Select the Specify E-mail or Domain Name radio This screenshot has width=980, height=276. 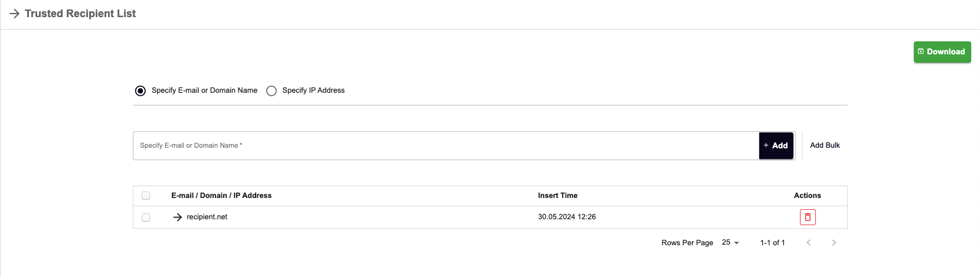pos(141,91)
